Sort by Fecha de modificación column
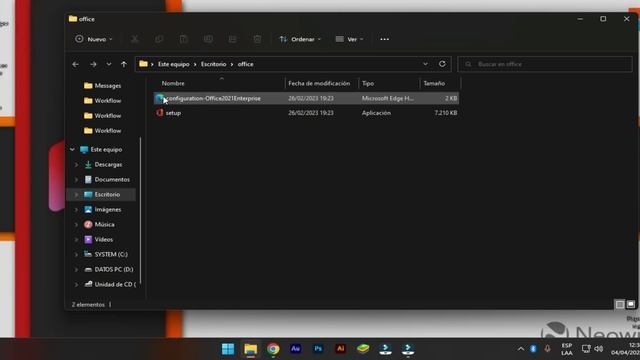640x360 pixels. (x=319, y=83)
